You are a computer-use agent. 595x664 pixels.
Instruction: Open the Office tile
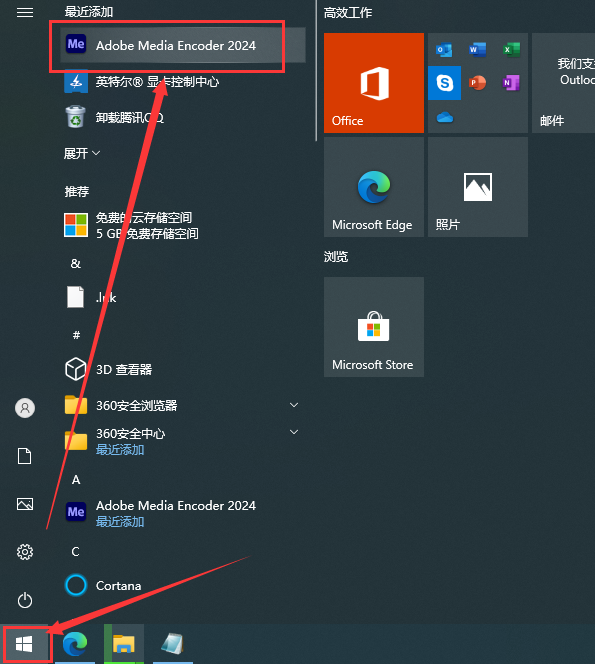pyautogui.click(x=374, y=83)
